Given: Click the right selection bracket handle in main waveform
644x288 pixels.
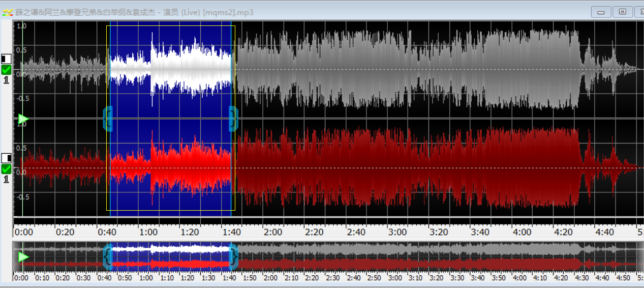Looking at the screenshot, I should [x=233, y=119].
